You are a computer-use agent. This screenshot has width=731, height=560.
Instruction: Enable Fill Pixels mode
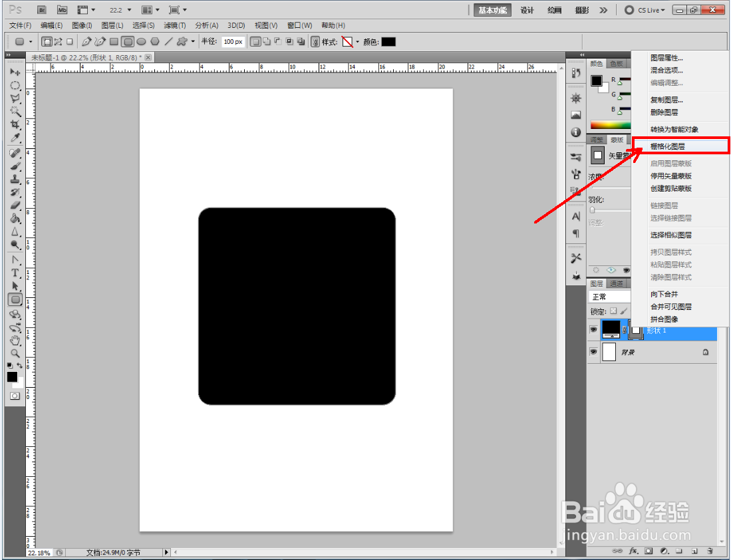pos(69,42)
